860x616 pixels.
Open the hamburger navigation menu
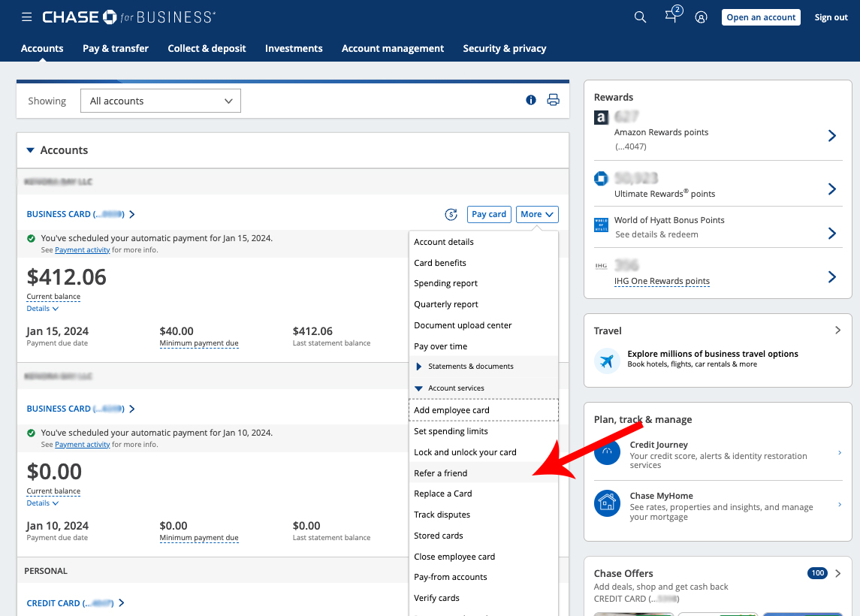coord(27,17)
